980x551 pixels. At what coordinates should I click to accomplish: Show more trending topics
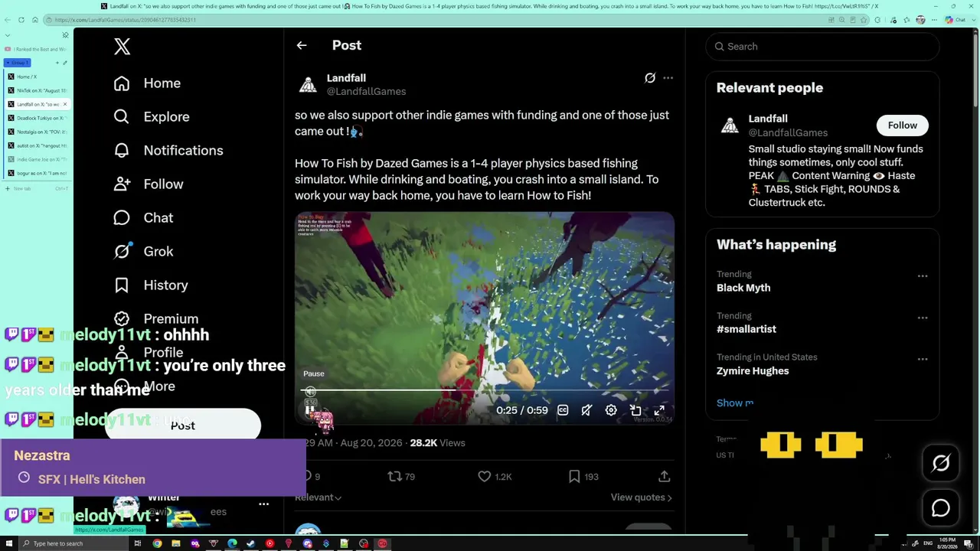[x=735, y=403]
